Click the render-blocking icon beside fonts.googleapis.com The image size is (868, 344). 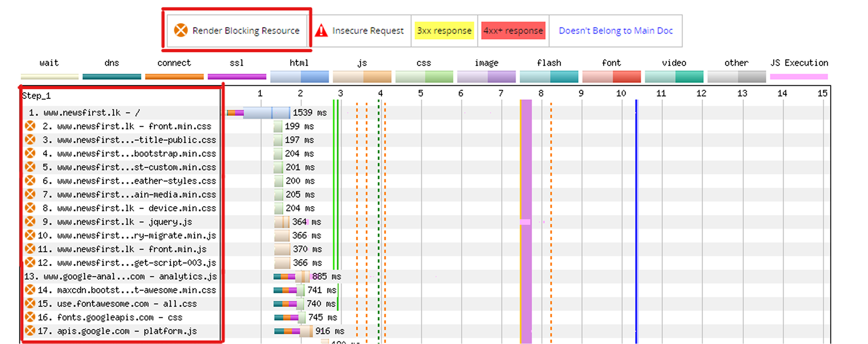tap(30, 317)
